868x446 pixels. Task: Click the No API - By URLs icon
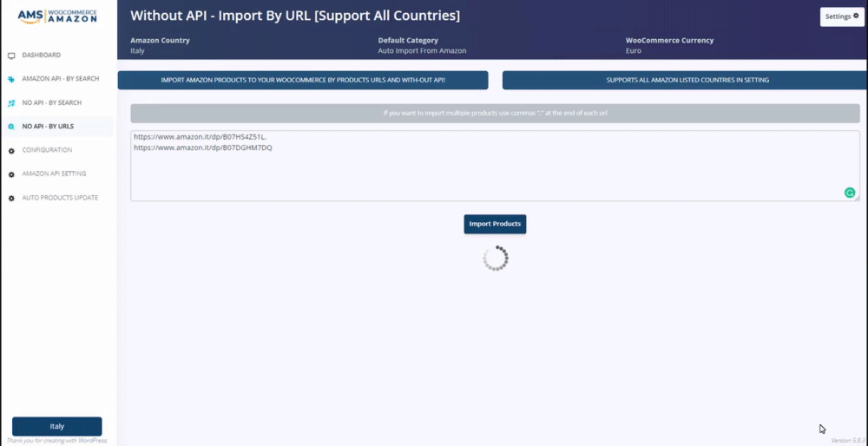point(11,127)
